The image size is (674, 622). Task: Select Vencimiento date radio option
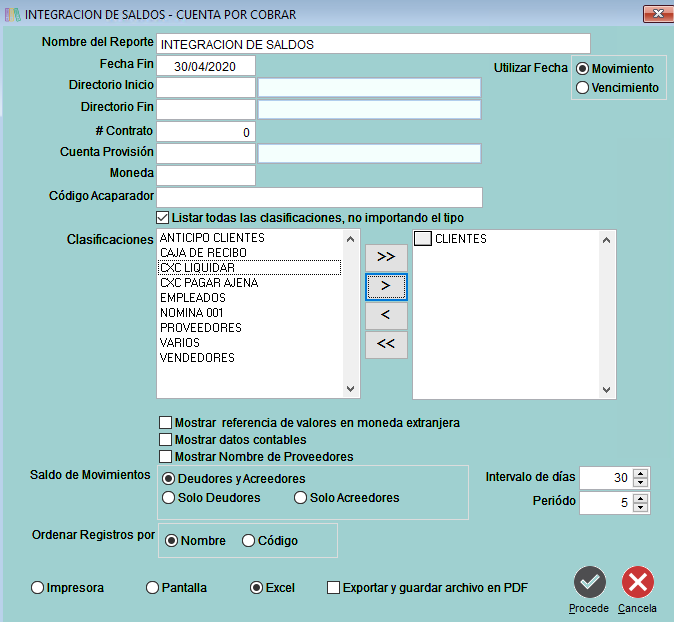[x=582, y=88]
